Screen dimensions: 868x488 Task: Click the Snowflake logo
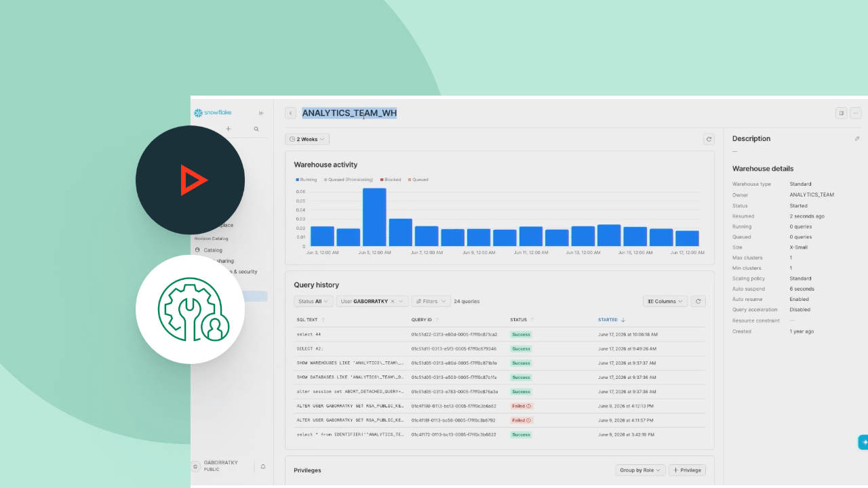(212, 113)
